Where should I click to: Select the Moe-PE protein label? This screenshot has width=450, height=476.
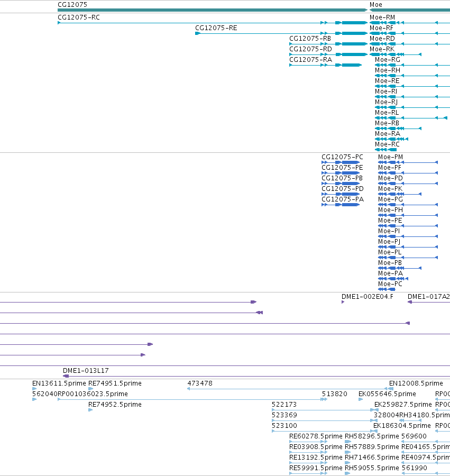tap(390, 221)
